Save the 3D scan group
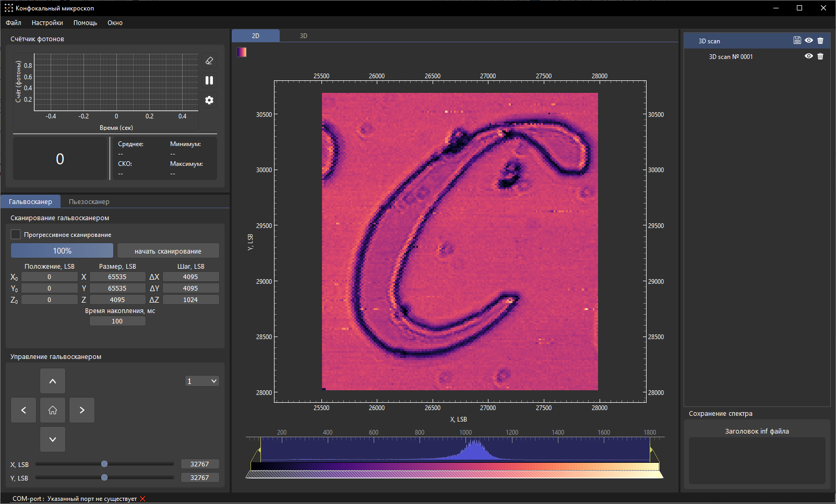Image resolution: width=836 pixels, height=504 pixels. click(x=797, y=41)
